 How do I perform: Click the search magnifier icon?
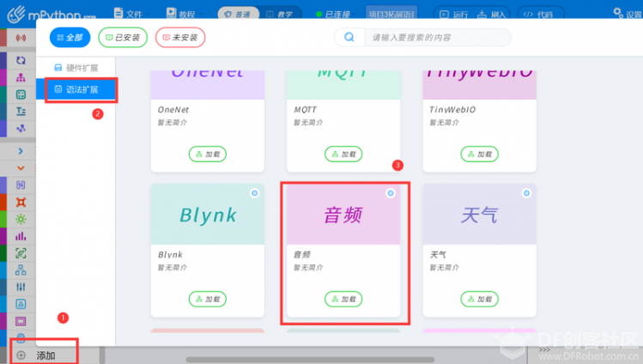(x=349, y=38)
